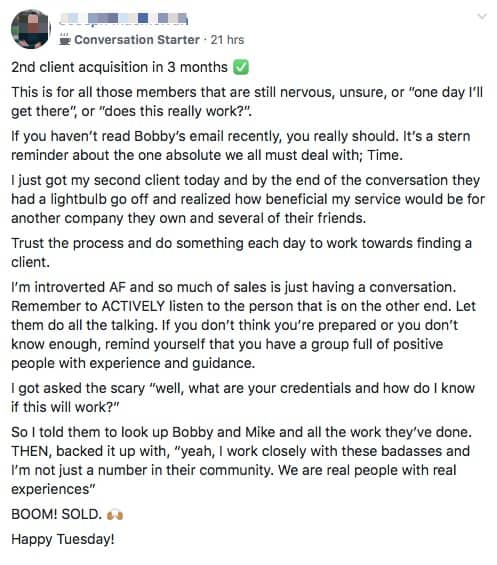This screenshot has width=497, height=565.
Task: Click the word THEN in capital letters
Action: pyautogui.click(x=31, y=451)
